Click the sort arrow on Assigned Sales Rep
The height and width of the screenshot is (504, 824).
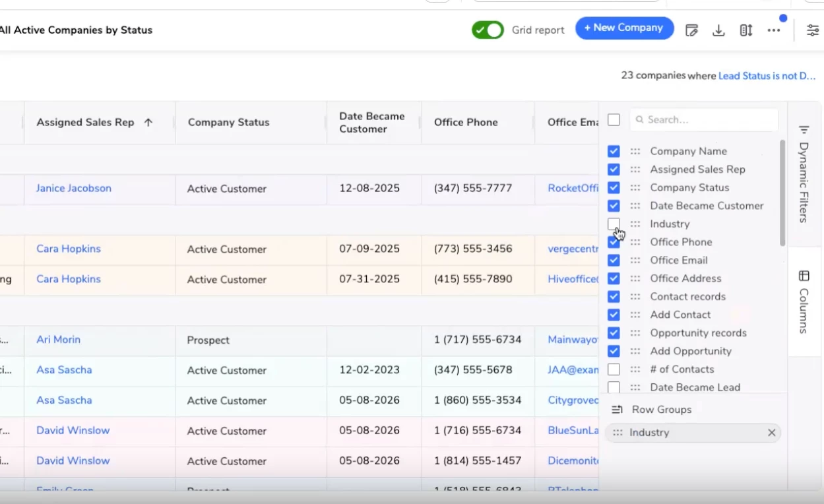pyautogui.click(x=148, y=122)
